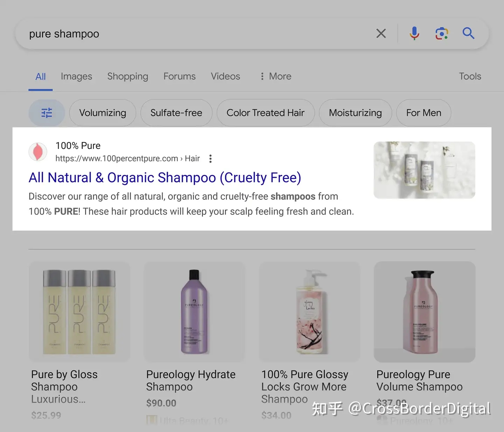
Task: Go to the Videos tab
Action: pos(225,76)
